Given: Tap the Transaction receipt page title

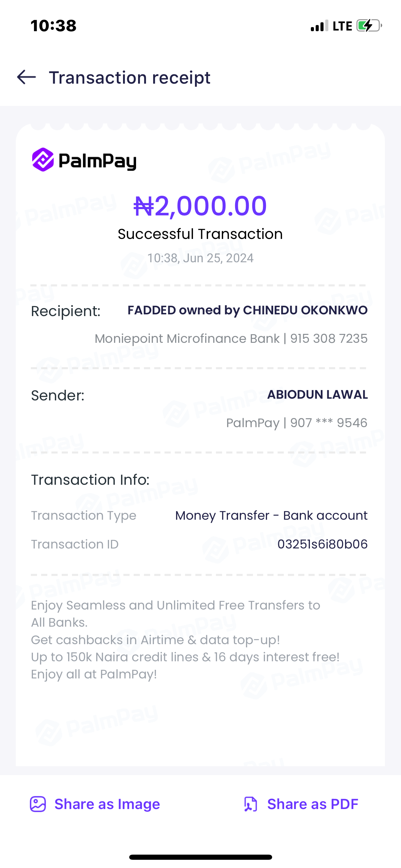Looking at the screenshot, I should 130,77.
